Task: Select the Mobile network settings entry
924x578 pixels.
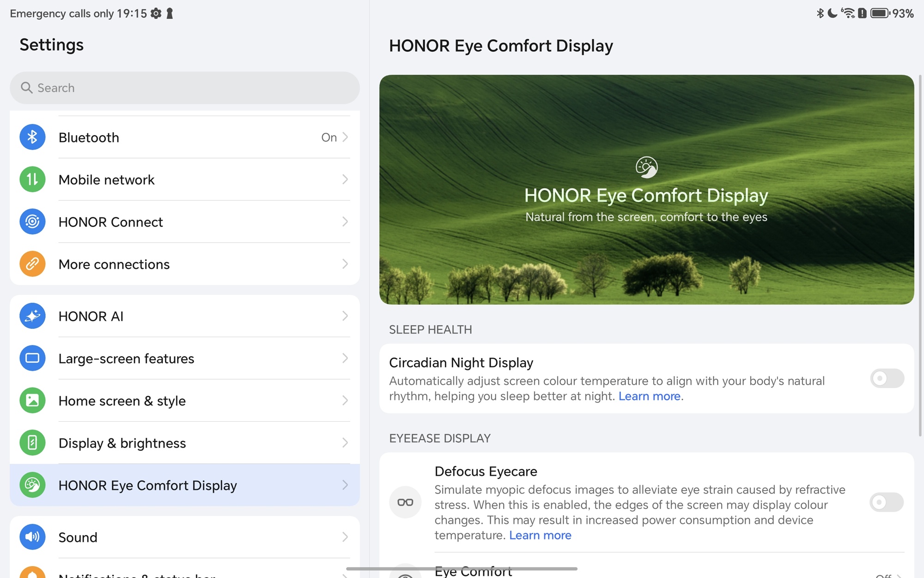Action: (107, 179)
